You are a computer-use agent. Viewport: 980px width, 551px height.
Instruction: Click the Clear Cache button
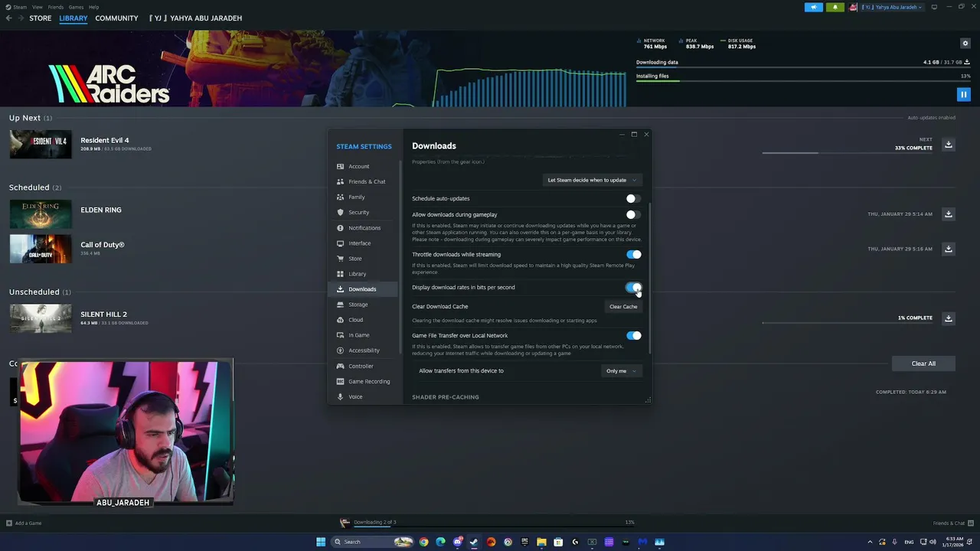coord(623,306)
